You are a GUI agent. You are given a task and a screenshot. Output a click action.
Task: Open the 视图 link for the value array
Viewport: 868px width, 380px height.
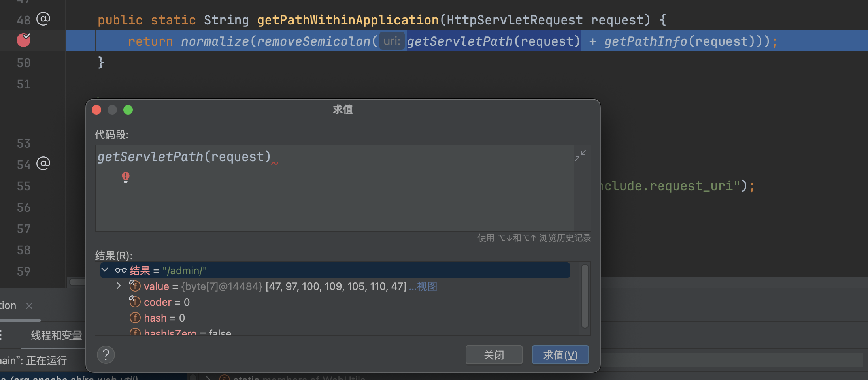point(427,286)
